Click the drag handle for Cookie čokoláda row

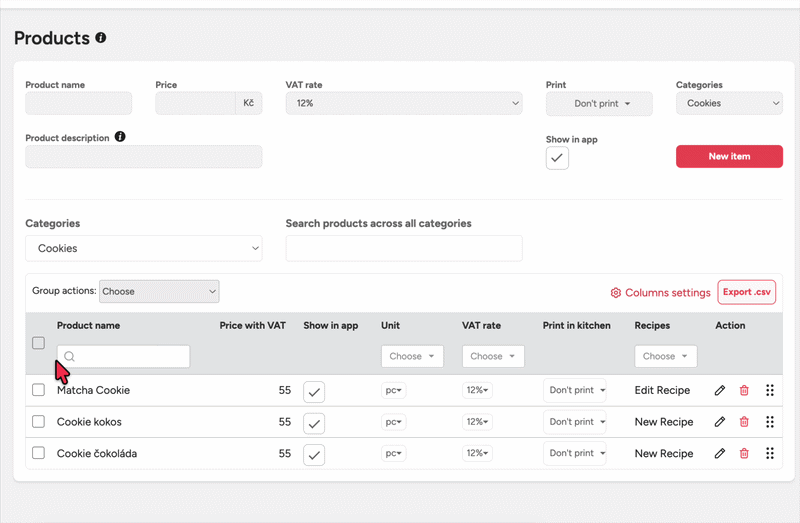point(769,453)
